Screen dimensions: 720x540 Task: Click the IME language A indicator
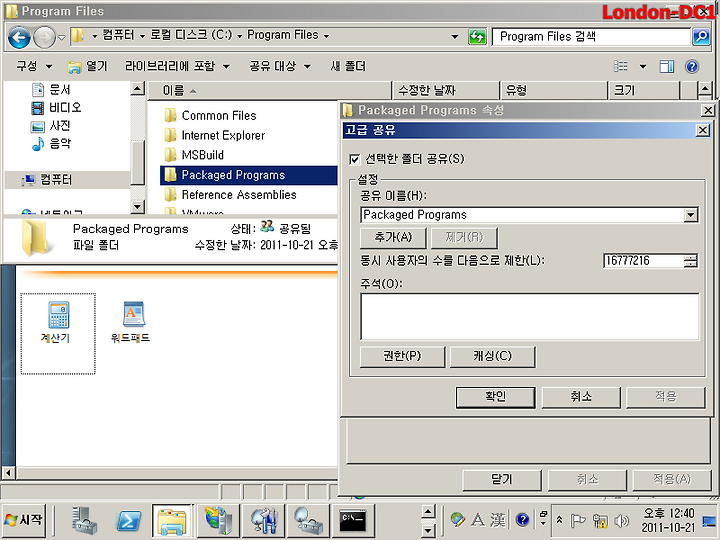pos(478,520)
